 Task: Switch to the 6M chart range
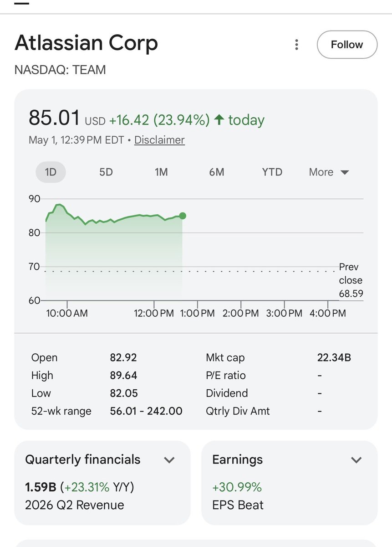pyautogui.click(x=217, y=172)
